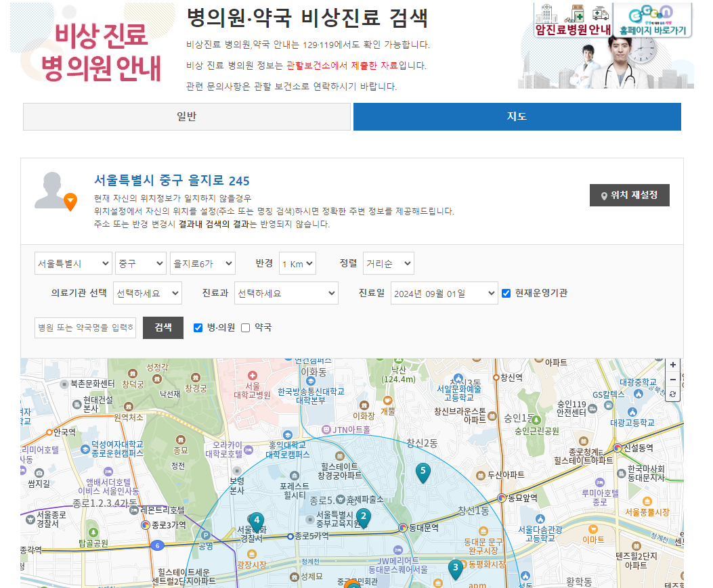Click the 서울대학교병원 hospital cross icon
This screenshot has height=588, width=713.
coord(253,376)
